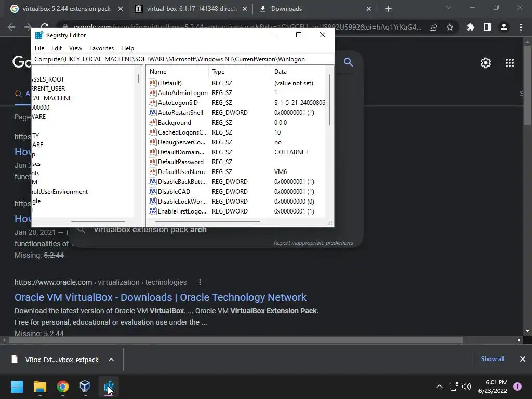This screenshot has width=532, height=399.
Task: Open the clock and date panel
Action: (x=493, y=387)
